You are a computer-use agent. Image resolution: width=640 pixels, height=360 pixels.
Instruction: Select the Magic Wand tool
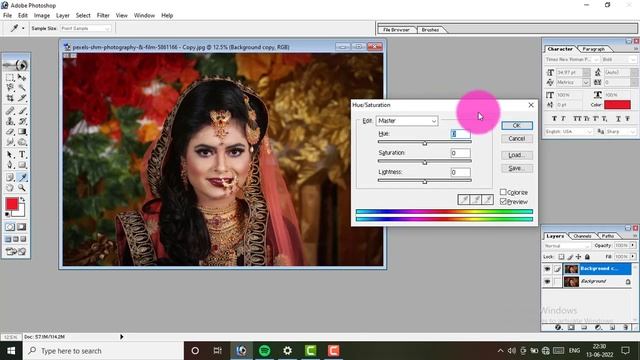coord(22,88)
